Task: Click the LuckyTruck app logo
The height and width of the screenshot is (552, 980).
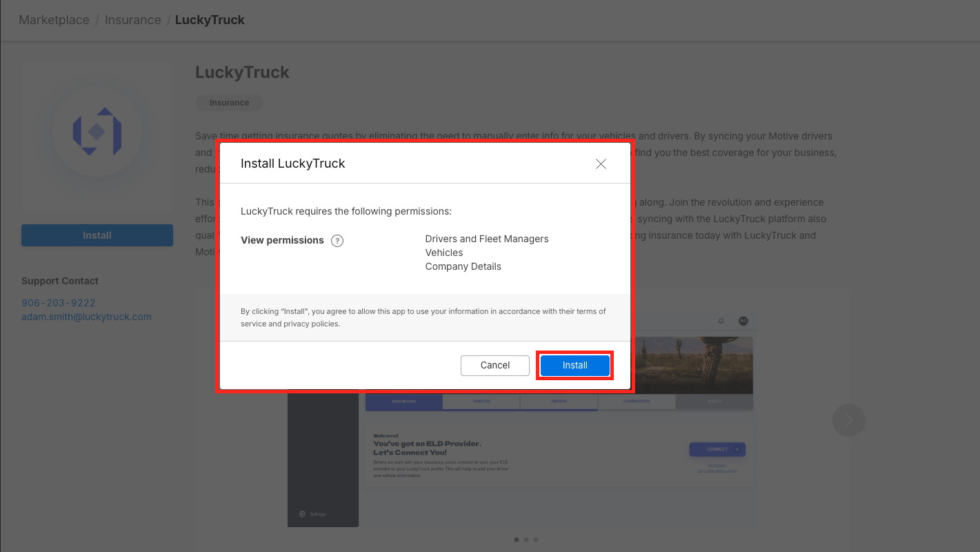Action: pos(97,131)
